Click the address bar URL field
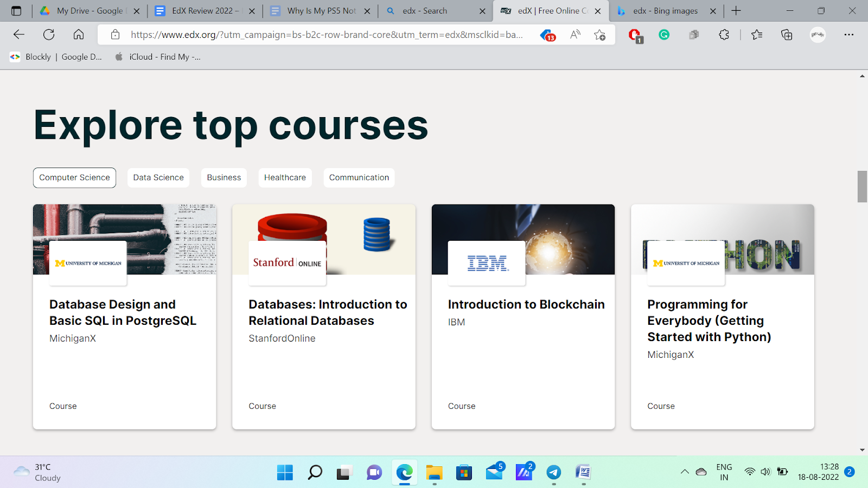Screen dimensions: 868x488 coord(327,35)
